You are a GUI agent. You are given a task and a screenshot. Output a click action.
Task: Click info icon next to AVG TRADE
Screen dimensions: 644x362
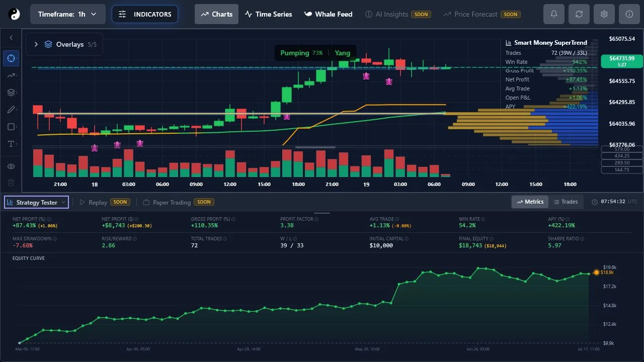click(397, 219)
